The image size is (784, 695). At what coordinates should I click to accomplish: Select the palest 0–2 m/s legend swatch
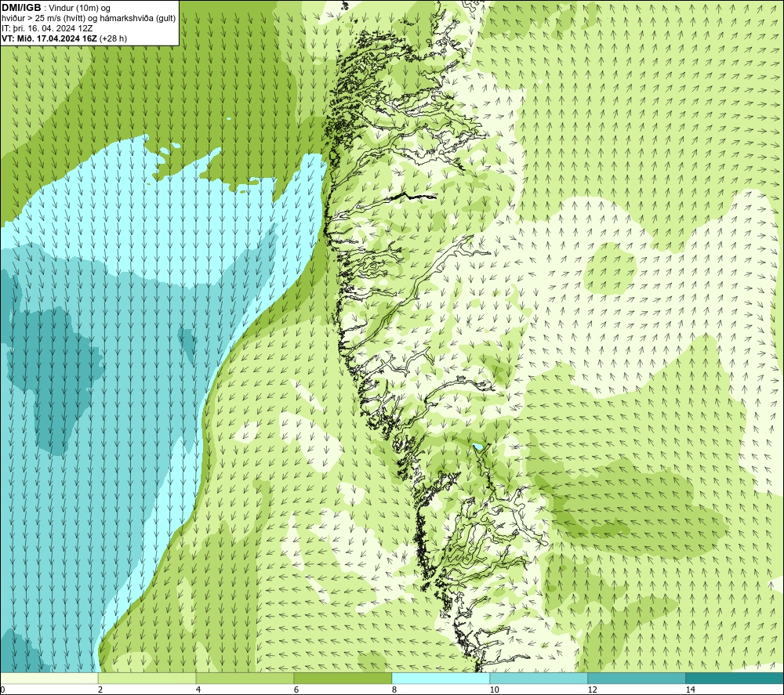49,678
